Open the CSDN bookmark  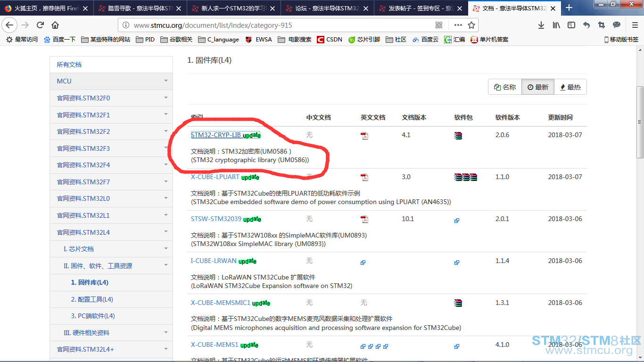pyautogui.click(x=330, y=40)
